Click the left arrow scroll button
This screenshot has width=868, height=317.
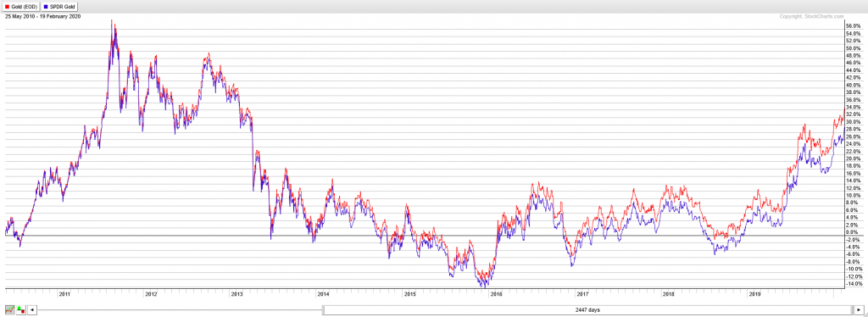click(33, 310)
